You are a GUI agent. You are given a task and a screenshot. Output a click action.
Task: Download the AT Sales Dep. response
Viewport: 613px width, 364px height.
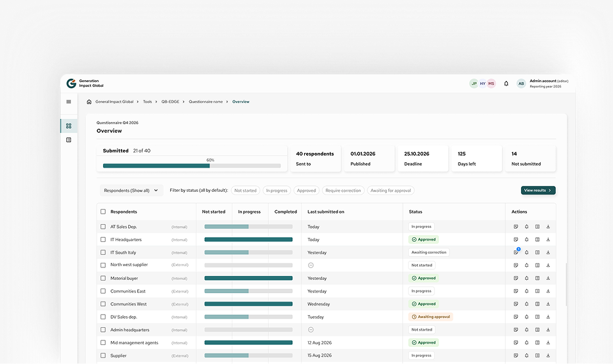point(548,227)
